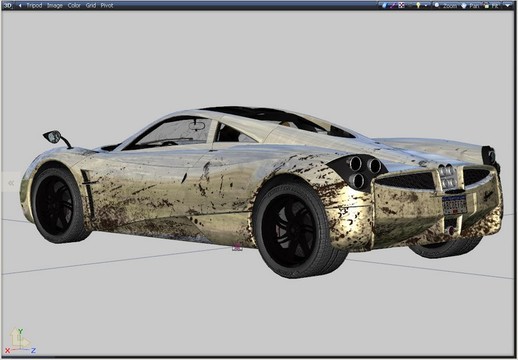Toggle the lock icon near Fit
Screen dimensions: 518x360
487,6
